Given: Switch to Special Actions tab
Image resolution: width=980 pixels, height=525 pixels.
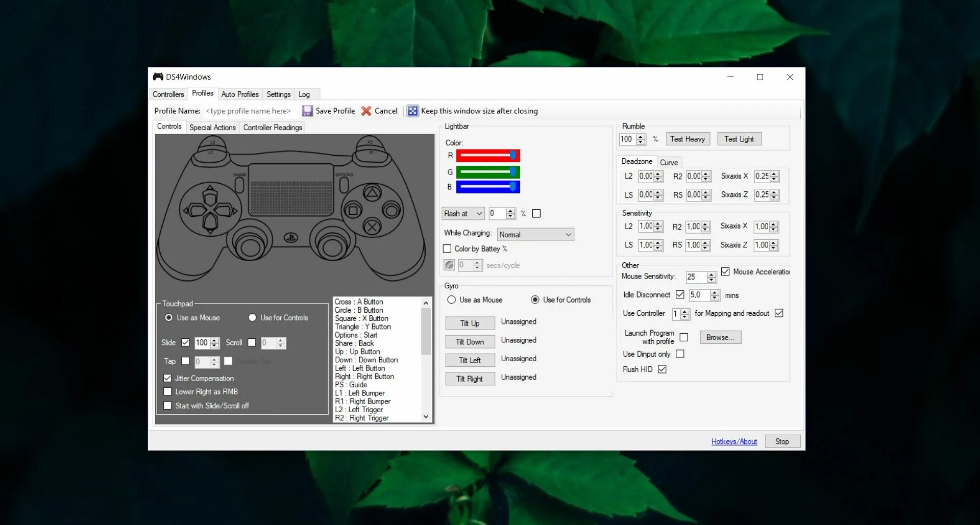Looking at the screenshot, I should pyautogui.click(x=212, y=128).
